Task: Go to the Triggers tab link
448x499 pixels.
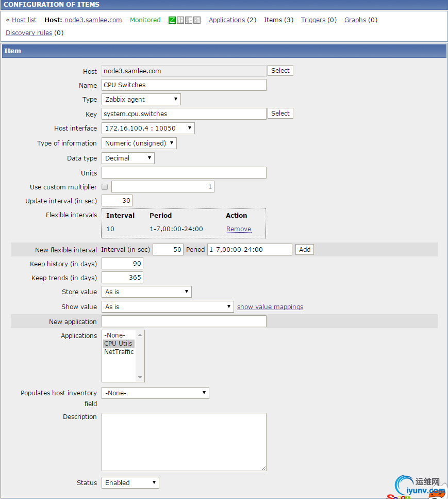Action: (313, 20)
